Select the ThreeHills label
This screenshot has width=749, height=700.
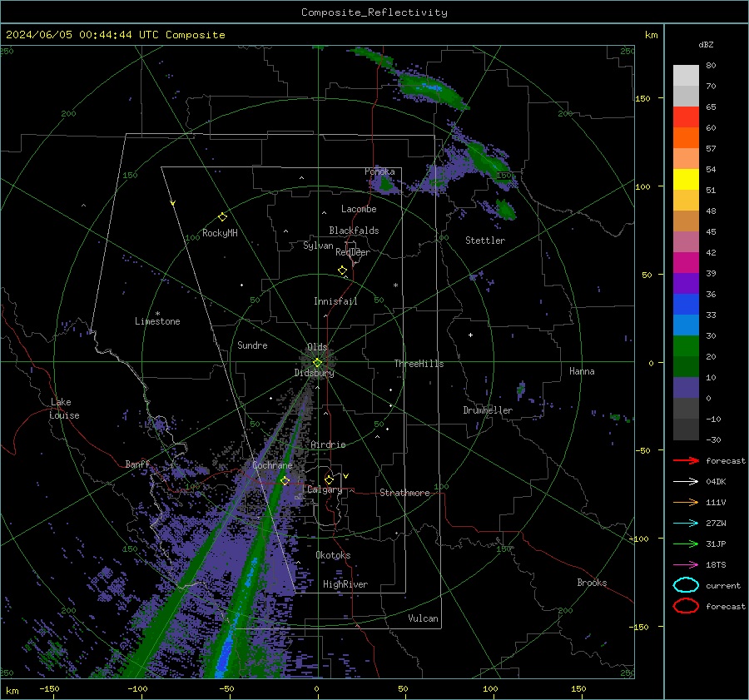click(419, 364)
